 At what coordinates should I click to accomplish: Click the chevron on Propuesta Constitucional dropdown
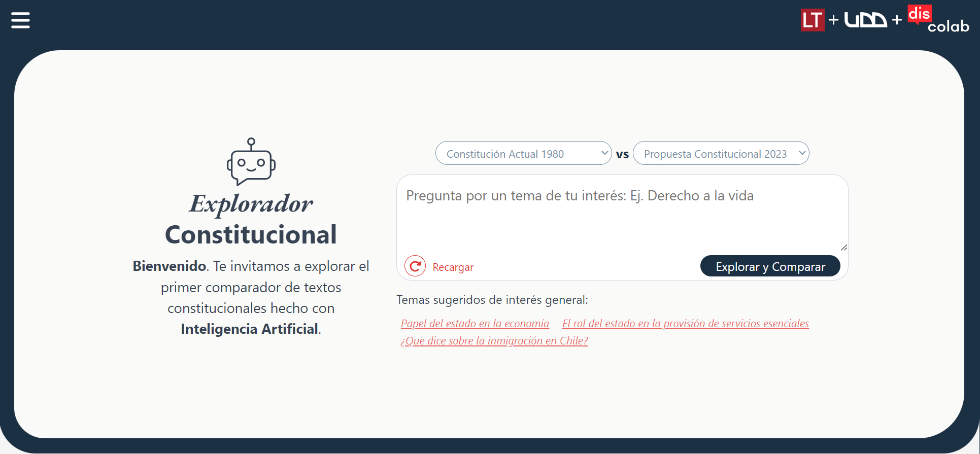802,153
